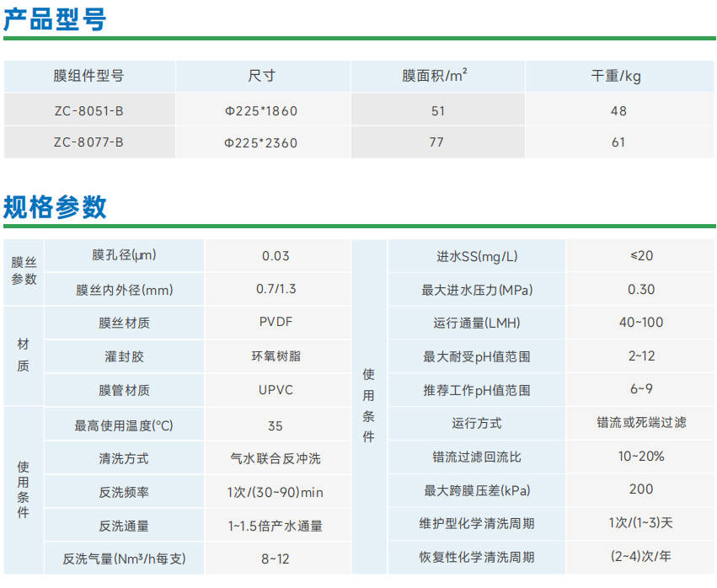Image resolution: width=717 pixels, height=588 pixels.
Task: Click the 错流或死端过滤 value
Action: 641,423
